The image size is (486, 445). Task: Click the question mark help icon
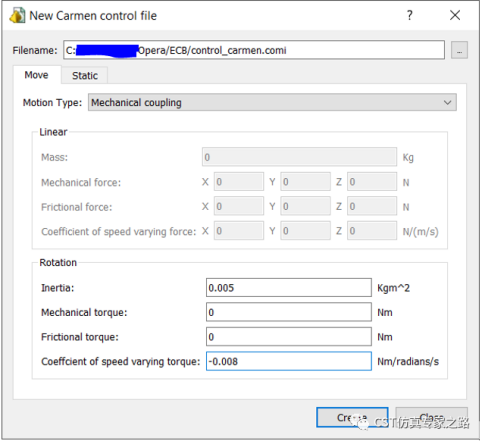pyautogui.click(x=410, y=15)
